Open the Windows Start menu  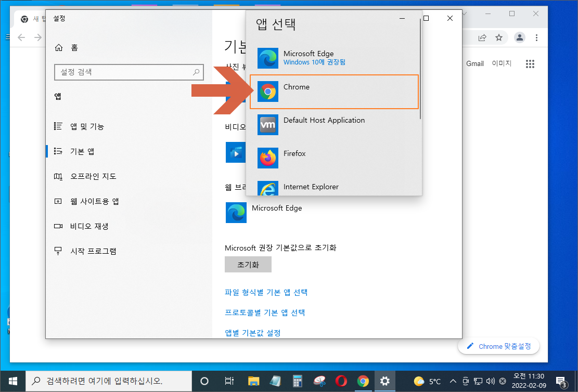pos(12,381)
